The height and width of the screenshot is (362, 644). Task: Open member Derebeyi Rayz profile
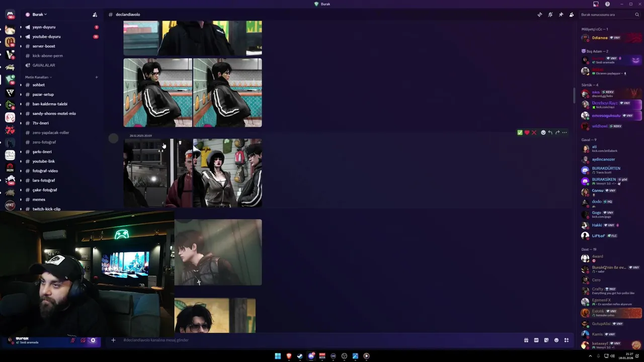tap(611, 105)
